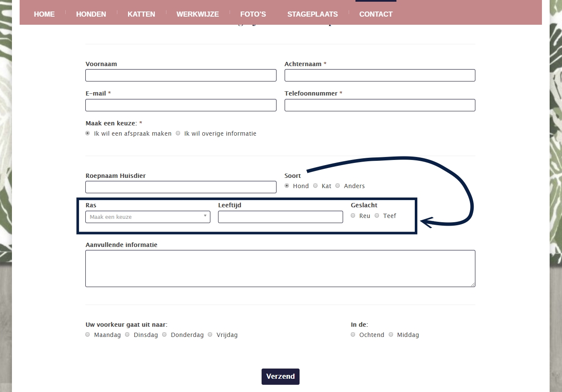Choose 'Kat' as the Soort

click(315, 186)
